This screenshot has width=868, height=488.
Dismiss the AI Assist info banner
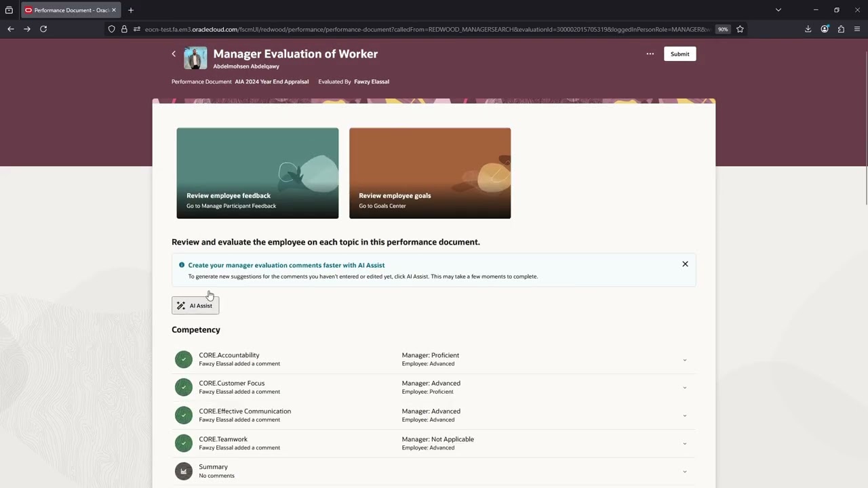[x=685, y=264]
